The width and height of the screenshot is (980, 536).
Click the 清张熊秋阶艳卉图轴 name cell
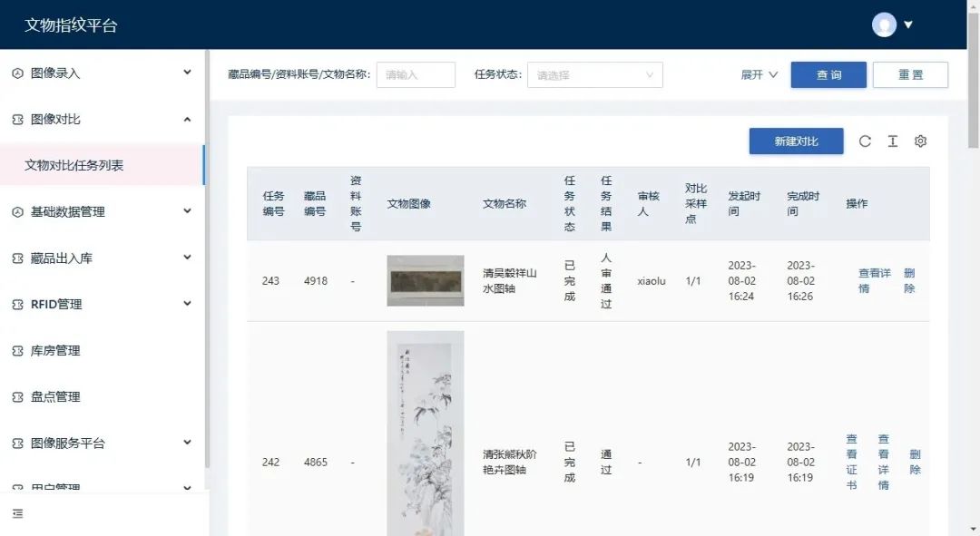tap(509, 462)
